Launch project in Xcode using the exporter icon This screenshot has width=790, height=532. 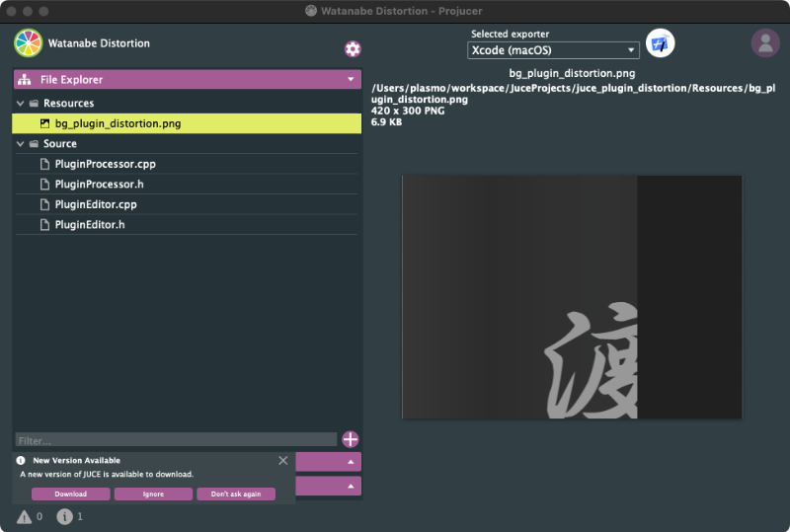coord(660,44)
